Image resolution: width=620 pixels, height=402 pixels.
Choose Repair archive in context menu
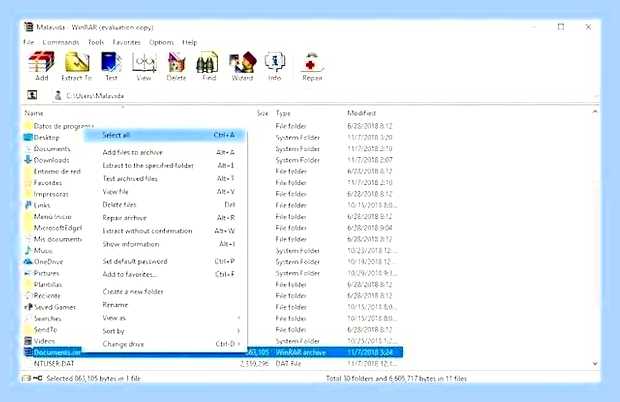[165, 218]
